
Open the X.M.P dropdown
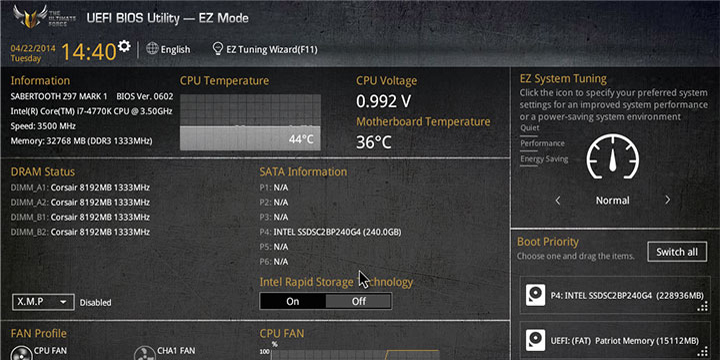43,302
